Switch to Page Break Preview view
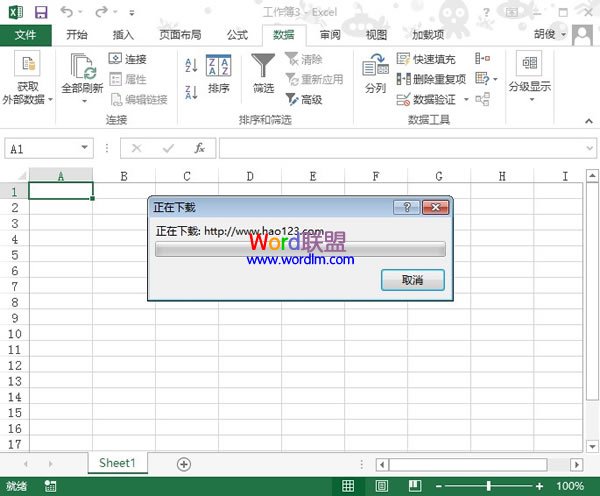The image size is (600, 496). 415,486
